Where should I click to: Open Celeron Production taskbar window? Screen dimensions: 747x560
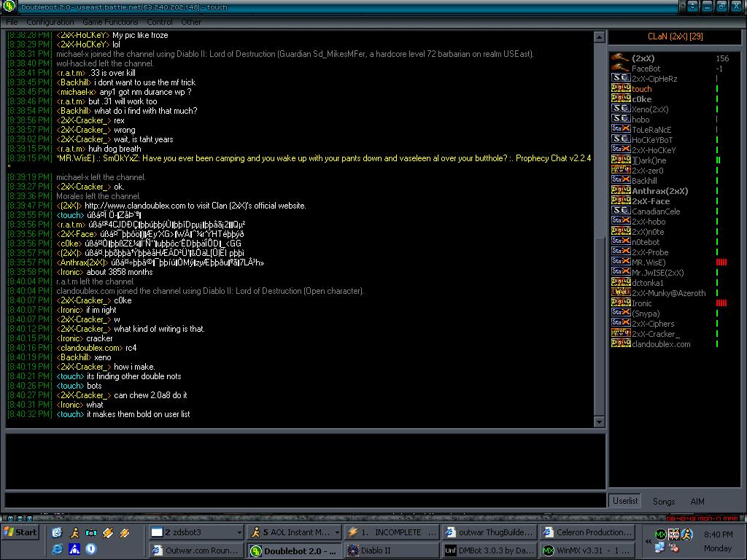(x=588, y=532)
